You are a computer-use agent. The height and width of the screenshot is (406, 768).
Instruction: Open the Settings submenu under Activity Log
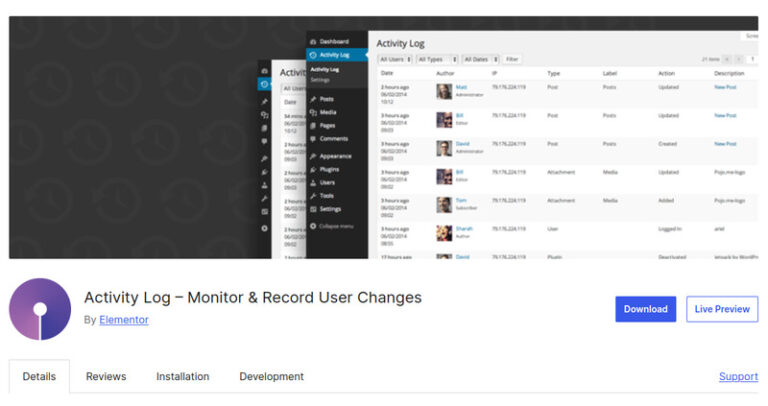(320, 80)
